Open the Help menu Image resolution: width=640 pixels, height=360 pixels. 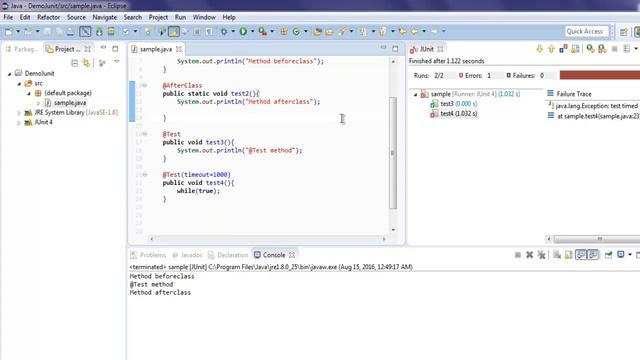(229, 17)
